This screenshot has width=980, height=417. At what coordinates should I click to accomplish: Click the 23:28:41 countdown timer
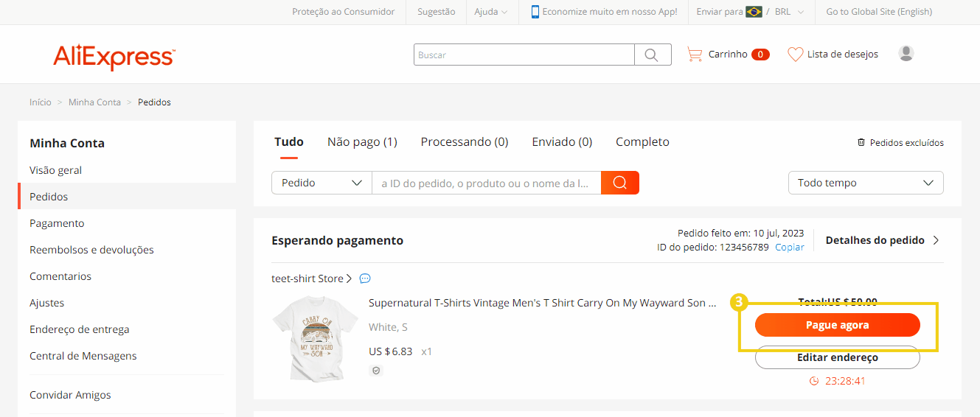pos(845,381)
